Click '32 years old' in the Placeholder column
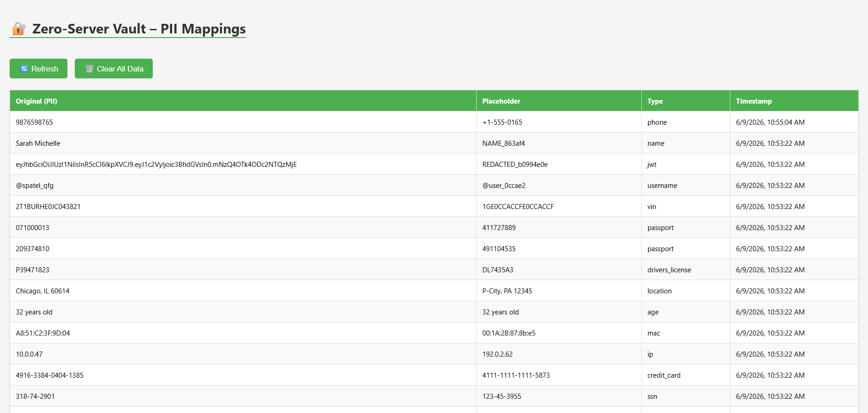868x413 pixels. 501,312
